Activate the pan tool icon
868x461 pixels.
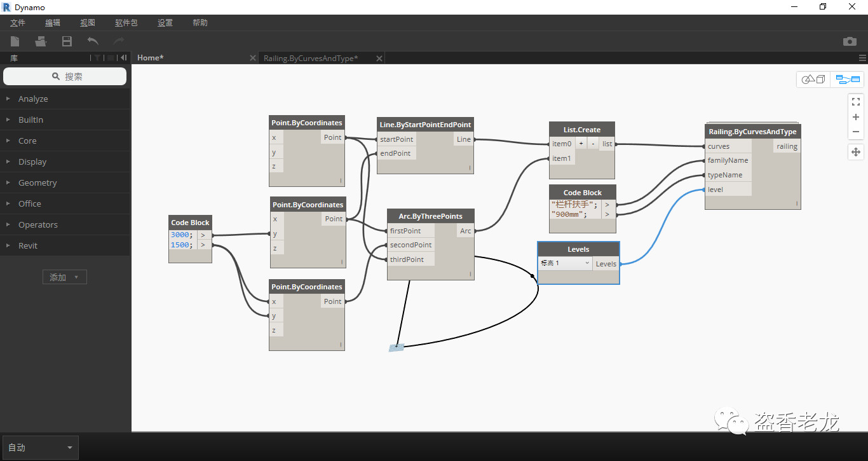[x=856, y=152]
